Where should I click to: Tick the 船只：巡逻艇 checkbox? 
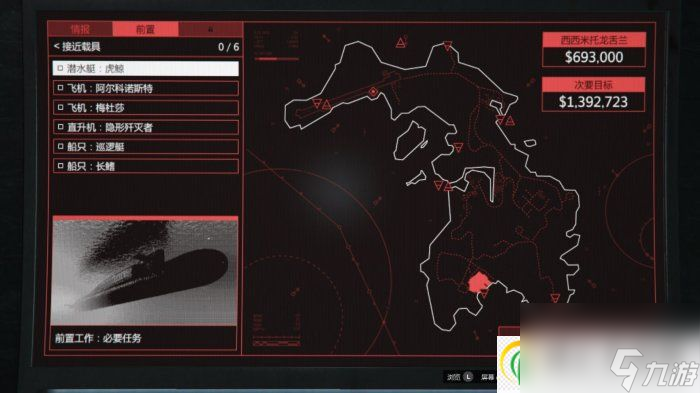(60, 146)
